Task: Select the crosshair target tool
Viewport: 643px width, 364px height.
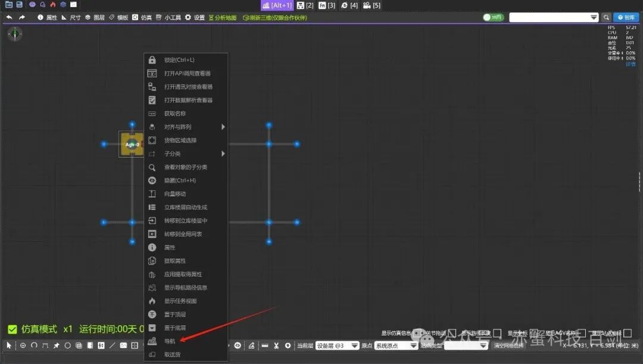Action: (x=23, y=346)
